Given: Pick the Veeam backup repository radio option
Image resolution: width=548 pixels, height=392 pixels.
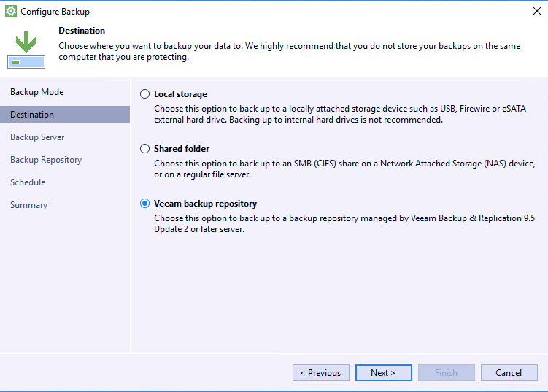Looking at the screenshot, I should click(145, 204).
